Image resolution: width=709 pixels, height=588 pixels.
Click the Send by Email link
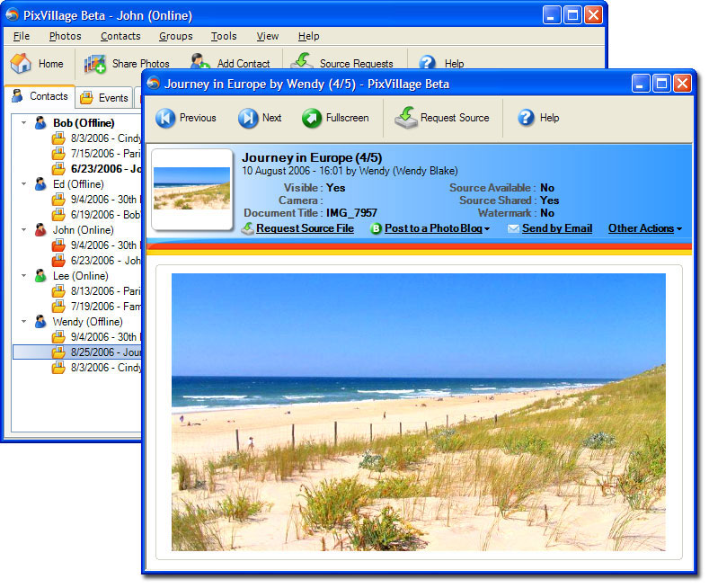click(x=557, y=228)
